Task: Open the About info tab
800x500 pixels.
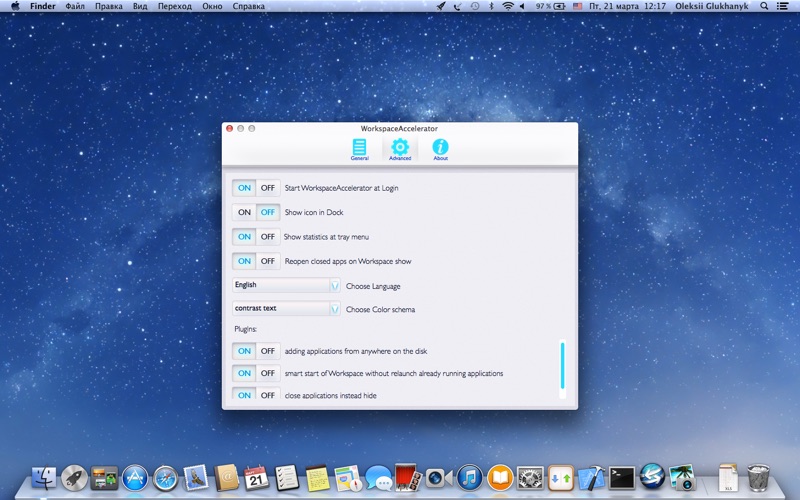Action: pos(440,149)
